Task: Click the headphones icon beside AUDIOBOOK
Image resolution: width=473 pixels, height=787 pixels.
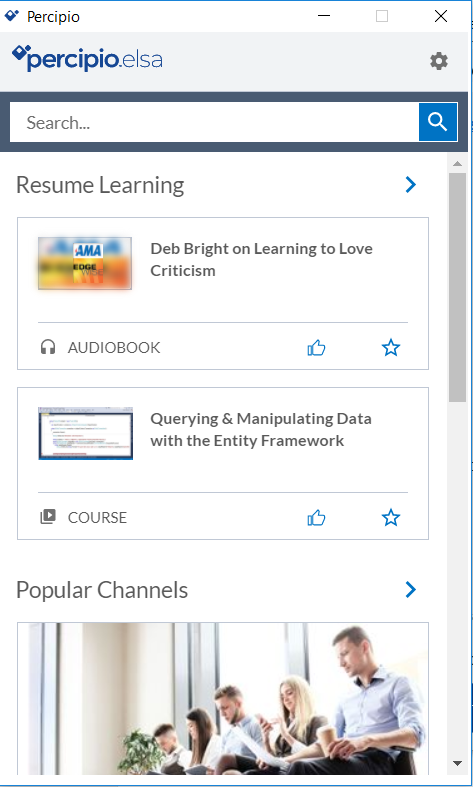Action: coord(48,347)
